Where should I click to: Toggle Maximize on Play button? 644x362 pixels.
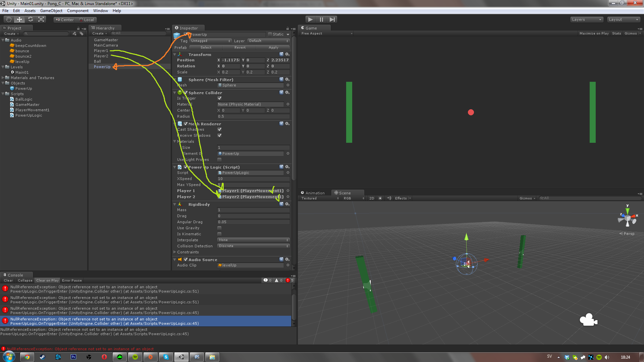point(594,34)
